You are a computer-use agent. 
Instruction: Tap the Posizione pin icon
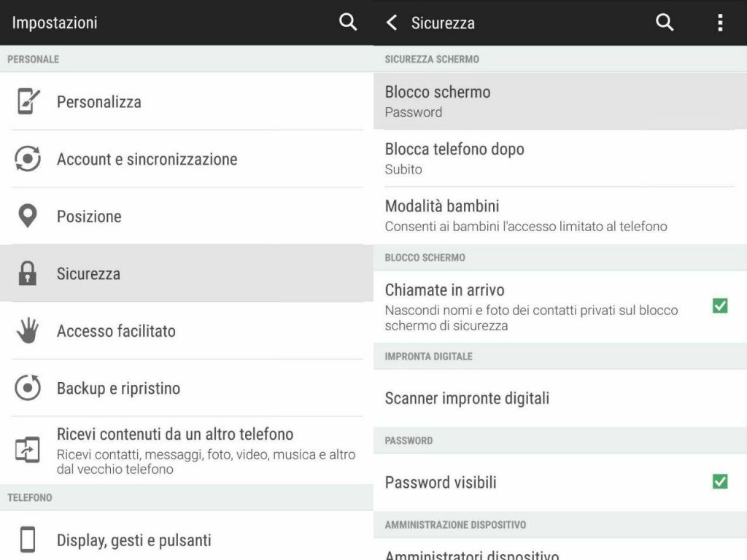(x=28, y=216)
